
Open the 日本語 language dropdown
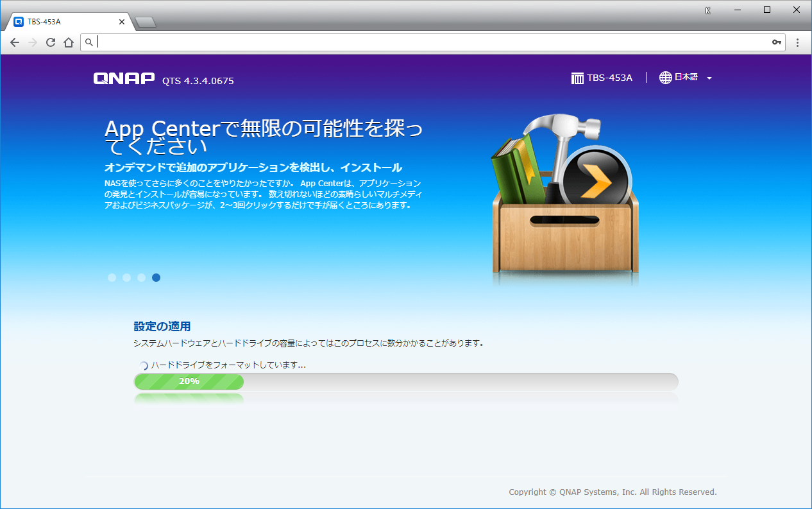686,78
